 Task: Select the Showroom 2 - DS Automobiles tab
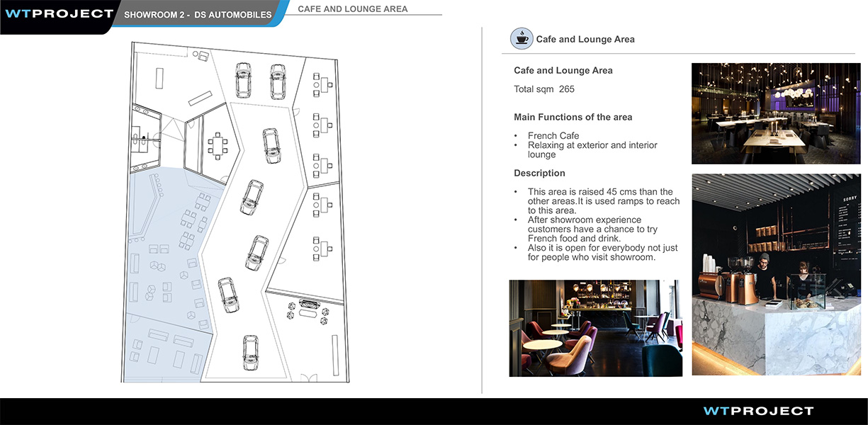(x=198, y=15)
